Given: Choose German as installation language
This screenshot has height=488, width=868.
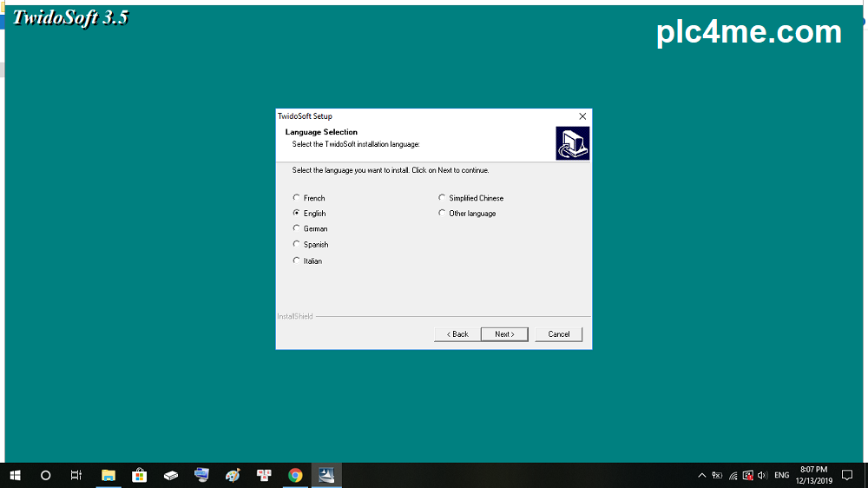Looking at the screenshot, I should click(x=297, y=228).
